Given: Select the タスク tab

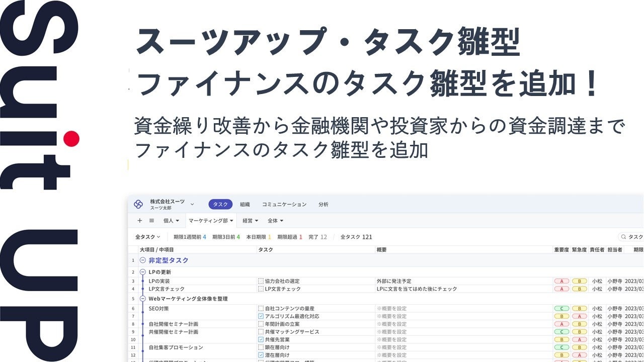Looking at the screenshot, I should click(220, 204).
